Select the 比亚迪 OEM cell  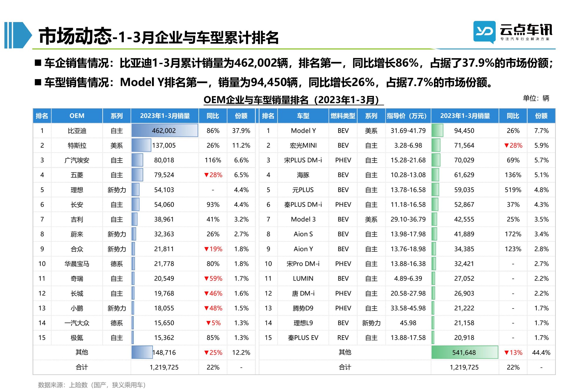point(77,131)
